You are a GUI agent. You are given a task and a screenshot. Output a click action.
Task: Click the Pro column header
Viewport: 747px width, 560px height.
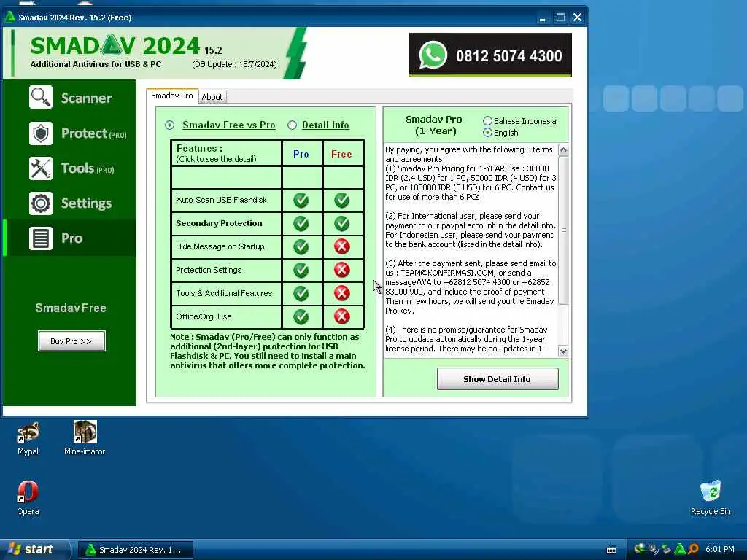point(301,154)
